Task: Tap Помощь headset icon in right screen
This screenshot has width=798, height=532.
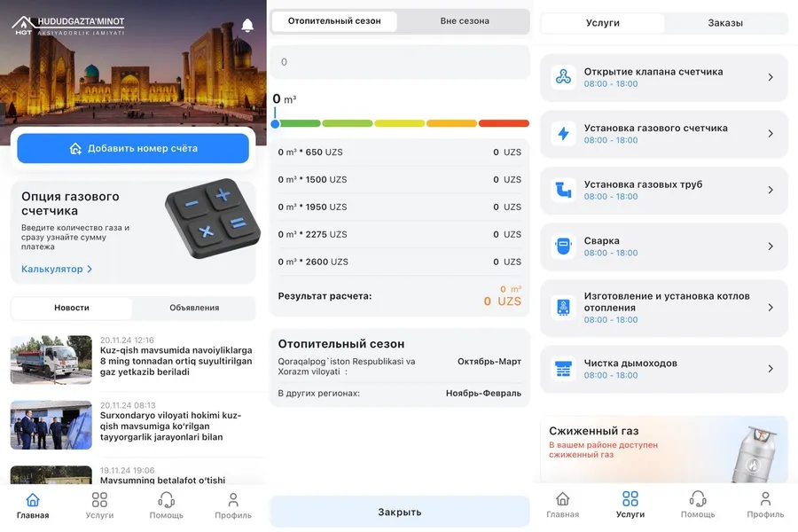Action: coord(698,498)
